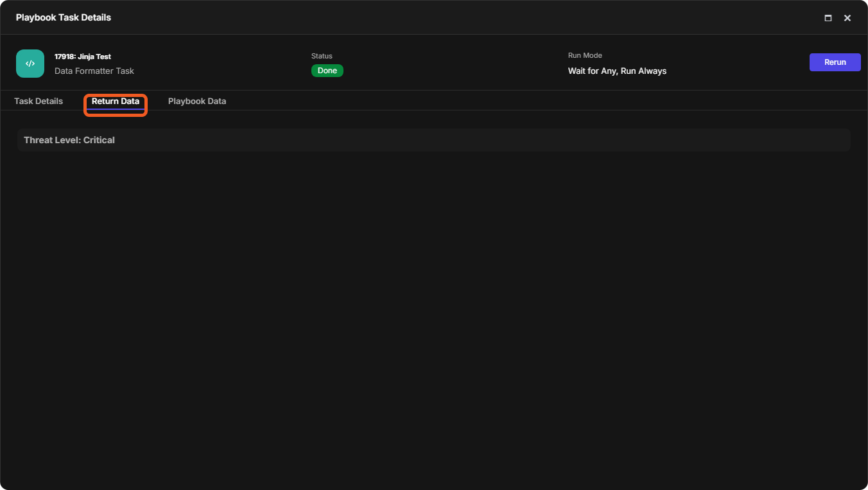The image size is (868, 490).
Task: Click the Data Formatter Task subtitle
Action: click(x=94, y=71)
